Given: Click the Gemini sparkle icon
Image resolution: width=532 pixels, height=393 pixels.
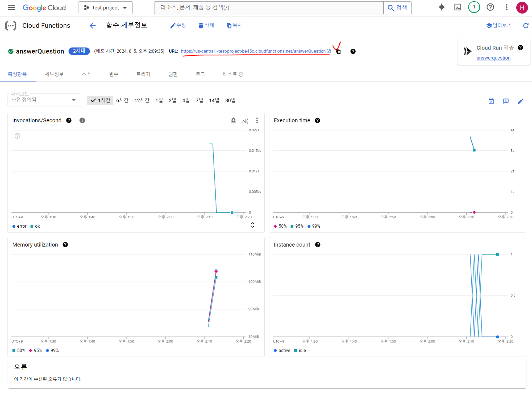Looking at the screenshot, I should click(441, 7).
